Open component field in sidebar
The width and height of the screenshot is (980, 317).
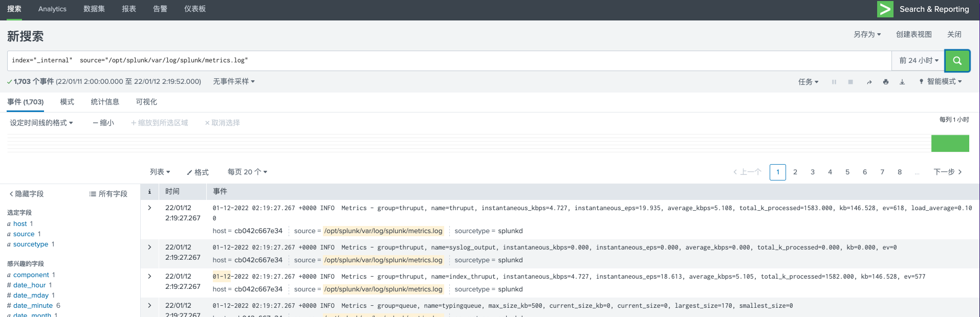tap(31, 275)
